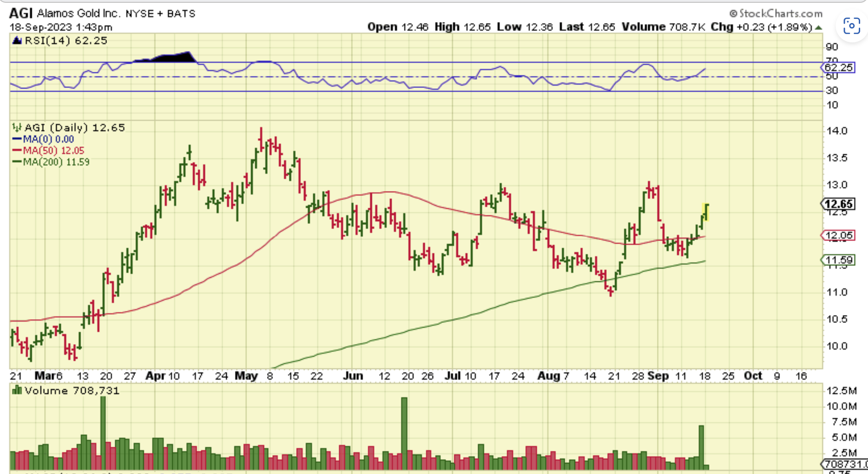Click the "Apr" month label on date axis
This screenshot has width=868, height=474.
155,376
